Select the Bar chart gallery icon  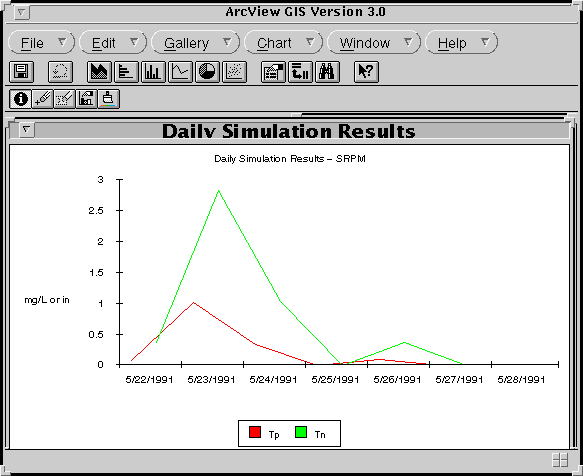(126, 71)
